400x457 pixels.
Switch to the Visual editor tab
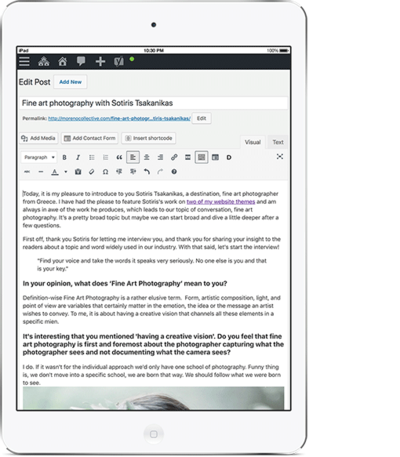tap(253, 142)
